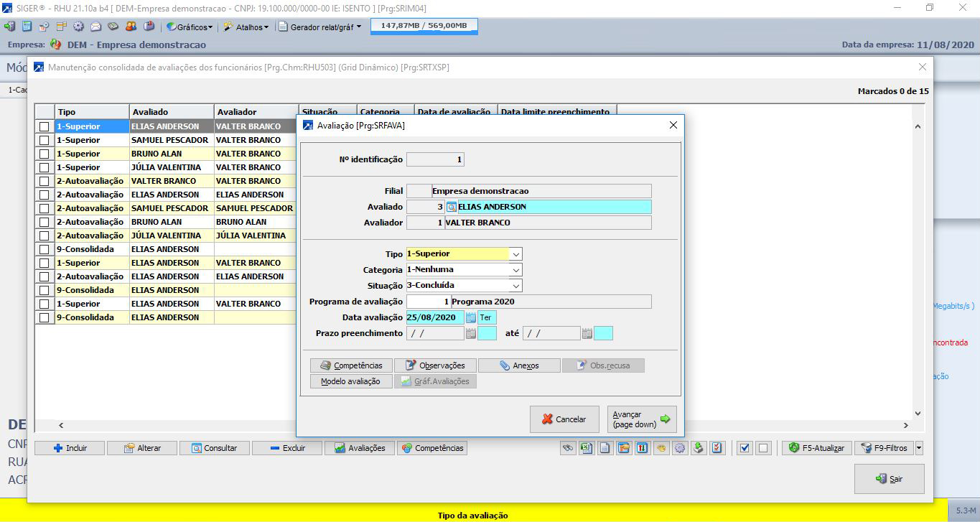Open the envelope mail icon in toolbar
The image size is (980, 522).
click(x=95, y=27)
